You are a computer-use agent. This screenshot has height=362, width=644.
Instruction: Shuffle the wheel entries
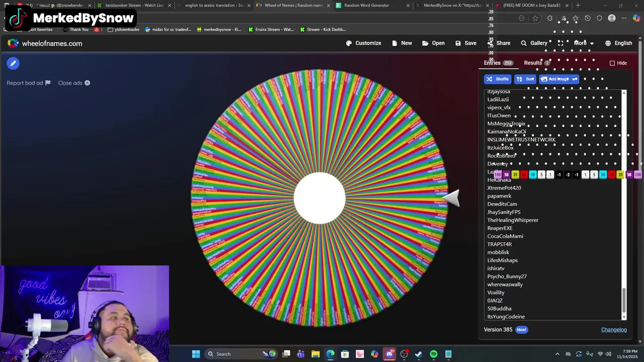(498, 79)
